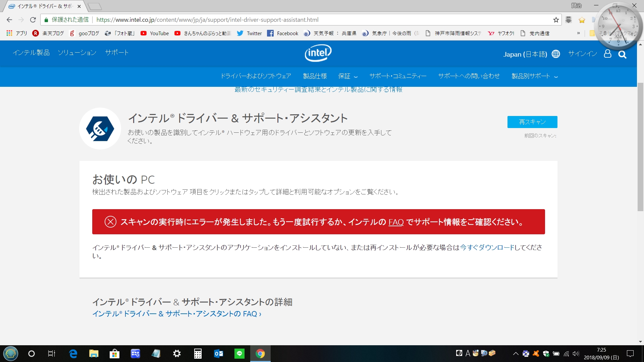The image size is (644, 362).
Task: Select Japan (日本語) language option
Action: click(x=525, y=54)
